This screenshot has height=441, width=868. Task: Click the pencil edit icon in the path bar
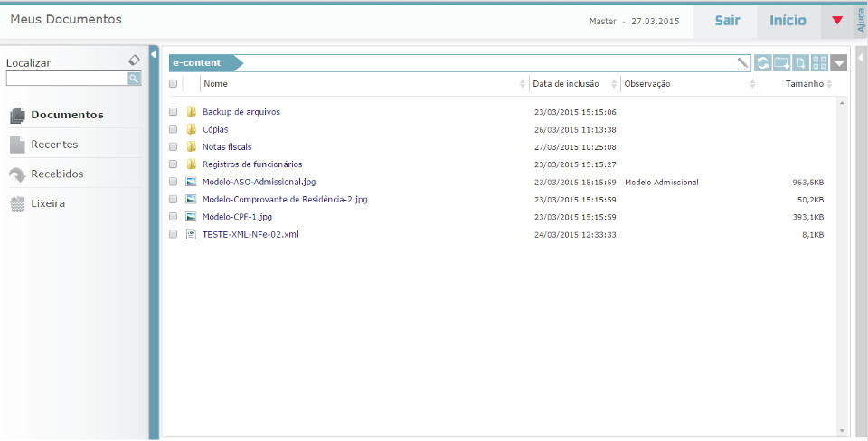pos(743,63)
